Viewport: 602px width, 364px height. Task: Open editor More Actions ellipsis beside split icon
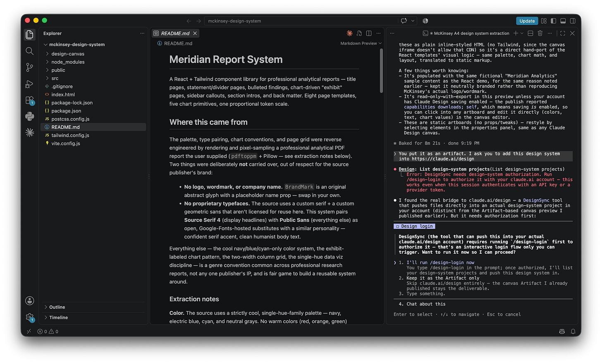click(x=378, y=33)
